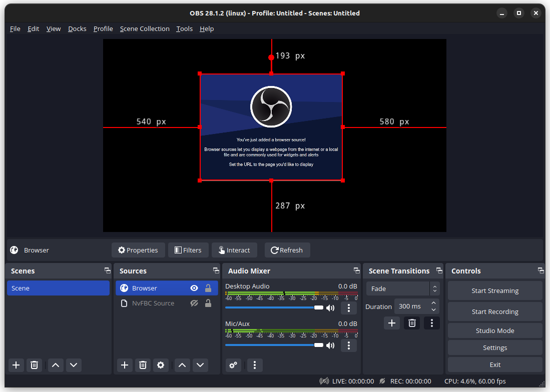The width and height of the screenshot is (550, 392).
Task: Open the Tools menu
Action: 184,28
